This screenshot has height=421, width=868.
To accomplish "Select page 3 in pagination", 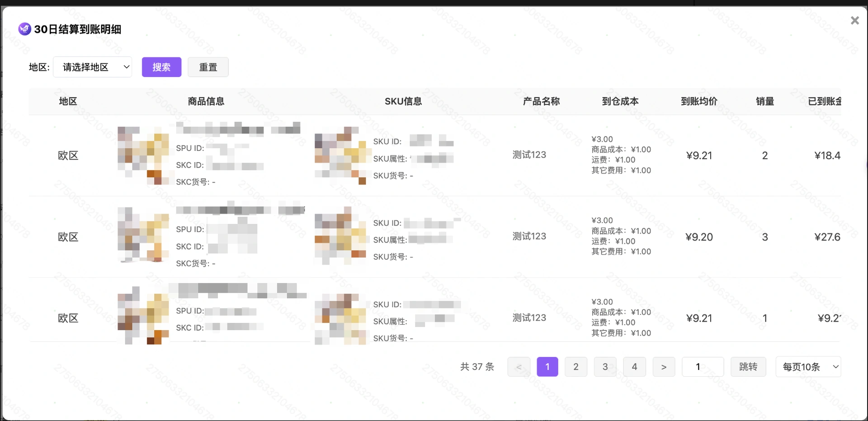I will tap(605, 367).
